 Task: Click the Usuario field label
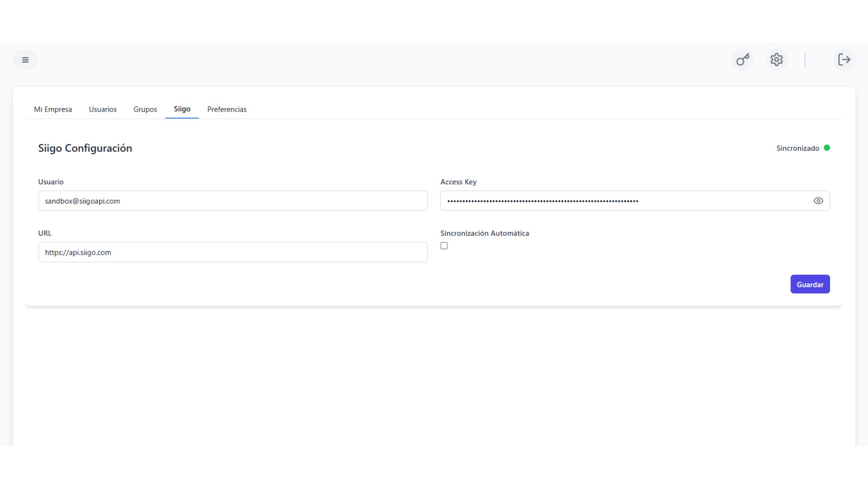point(51,182)
